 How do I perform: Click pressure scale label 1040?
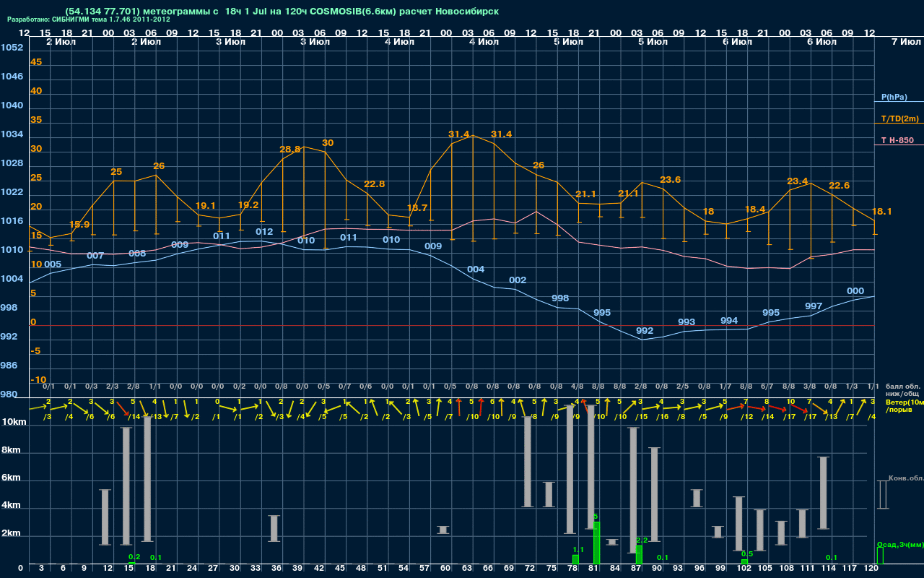[12, 105]
